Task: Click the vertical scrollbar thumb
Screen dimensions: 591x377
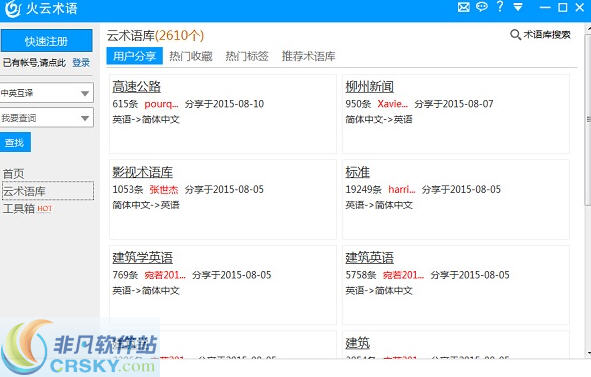Action: [588, 120]
